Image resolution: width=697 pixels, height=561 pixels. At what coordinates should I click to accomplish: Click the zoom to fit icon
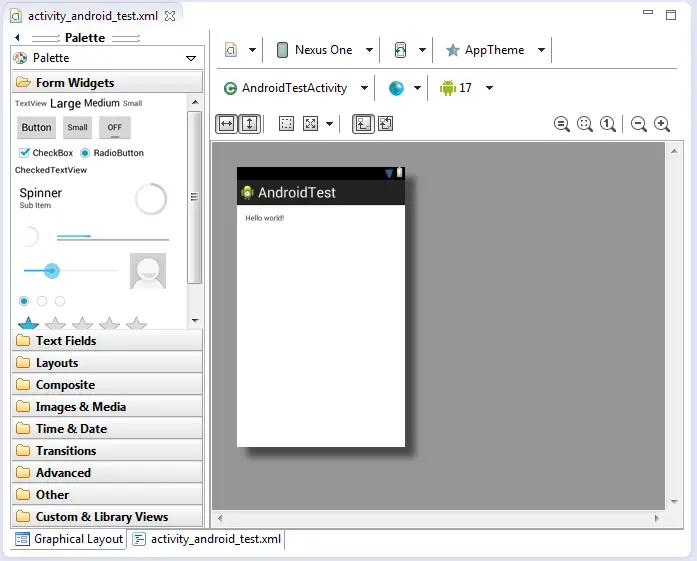pyautogui.click(x=585, y=124)
